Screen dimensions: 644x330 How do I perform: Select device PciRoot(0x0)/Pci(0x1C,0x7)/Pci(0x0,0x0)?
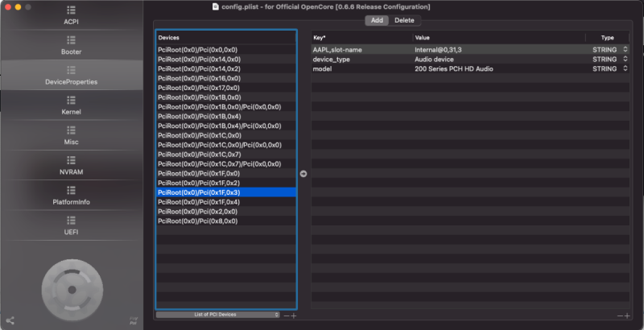click(226, 163)
